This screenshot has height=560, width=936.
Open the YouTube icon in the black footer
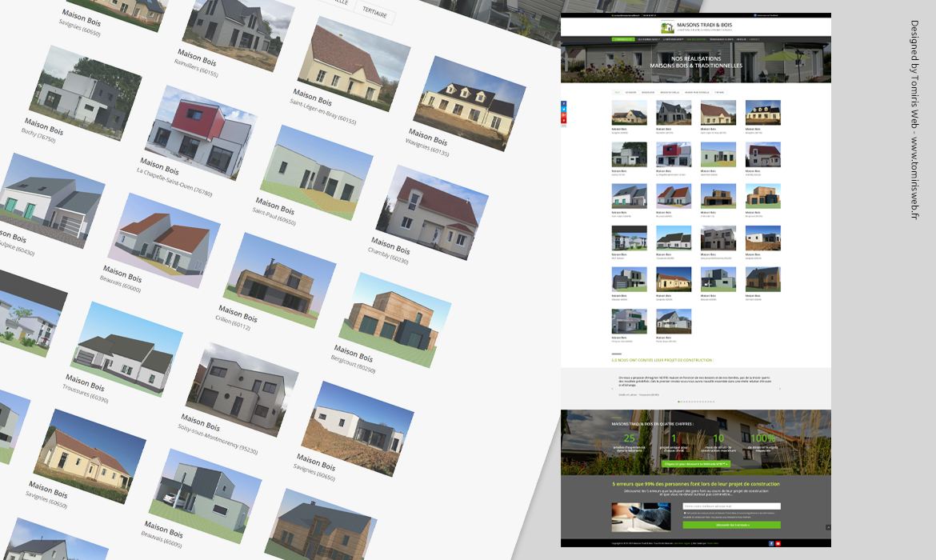(778, 543)
